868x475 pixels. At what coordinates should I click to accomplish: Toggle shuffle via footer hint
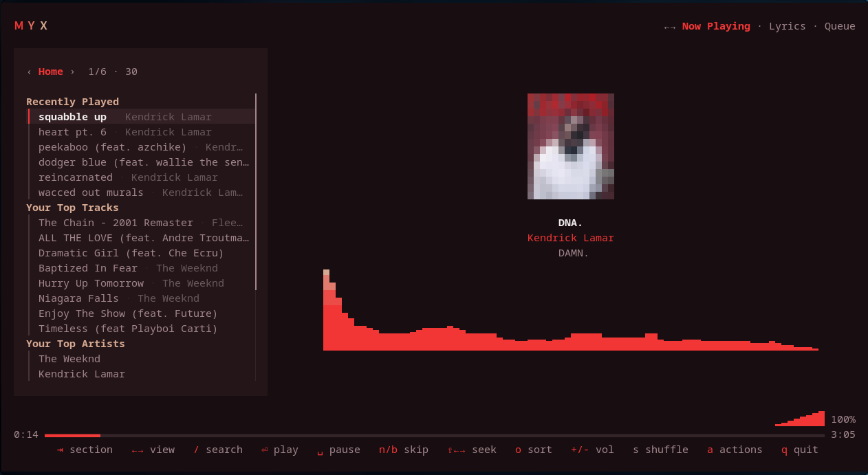660,450
